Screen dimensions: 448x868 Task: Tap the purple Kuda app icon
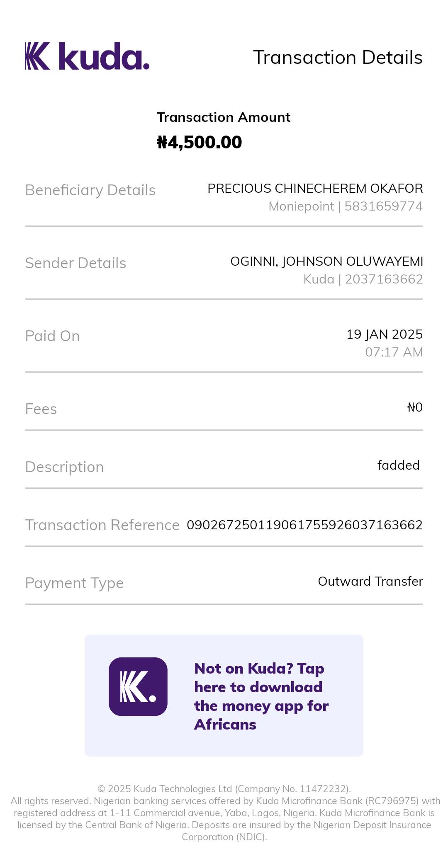pos(138,686)
